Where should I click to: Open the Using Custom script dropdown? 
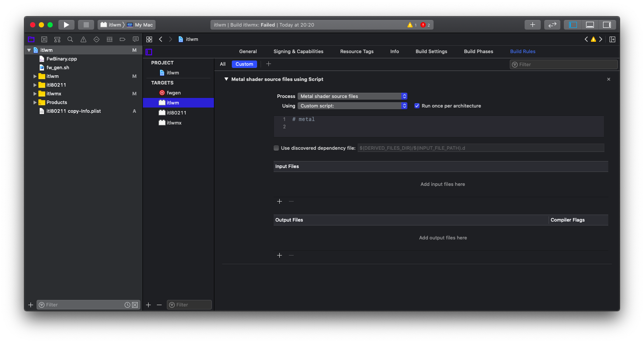(x=353, y=106)
